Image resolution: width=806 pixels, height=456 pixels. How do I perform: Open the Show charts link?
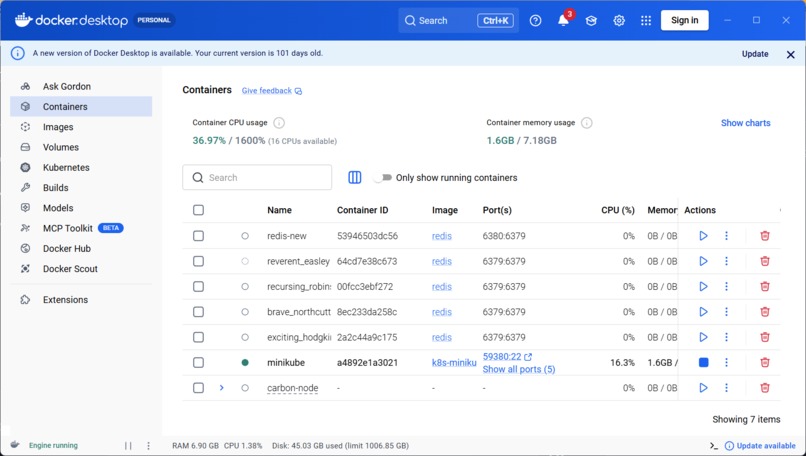745,123
